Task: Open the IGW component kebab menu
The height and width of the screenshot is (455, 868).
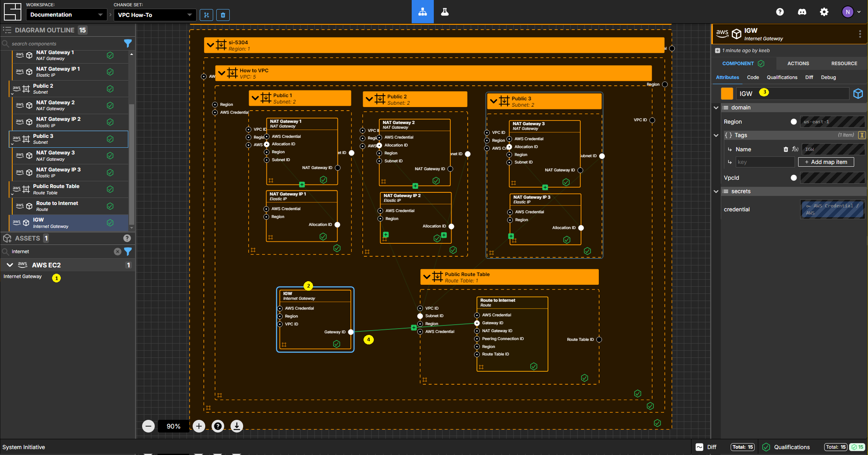Action: (x=860, y=34)
